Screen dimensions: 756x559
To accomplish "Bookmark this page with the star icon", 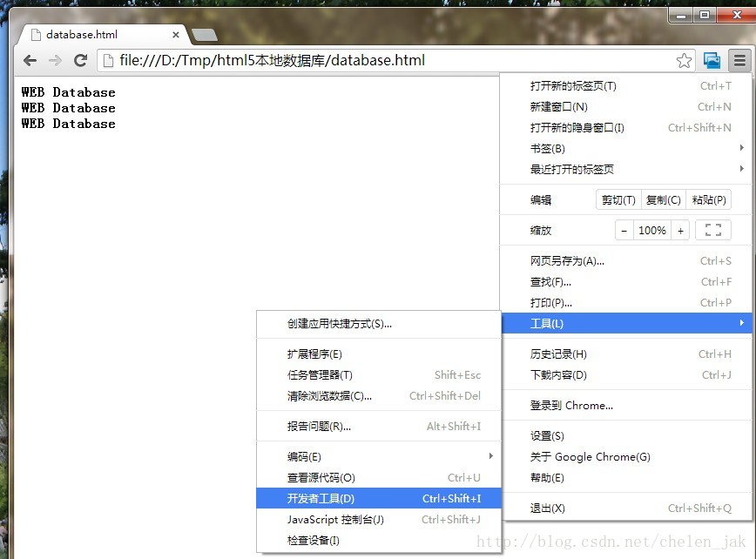I will [684, 61].
